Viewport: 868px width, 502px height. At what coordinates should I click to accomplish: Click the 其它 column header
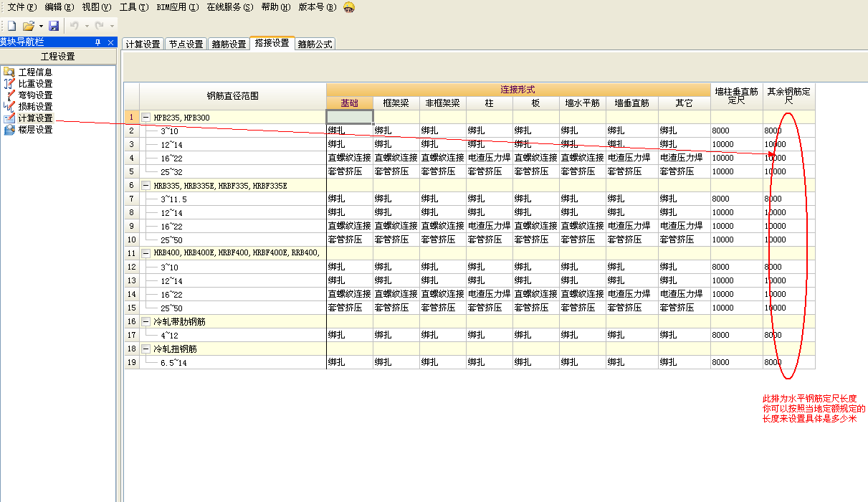click(x=685, y=103)
